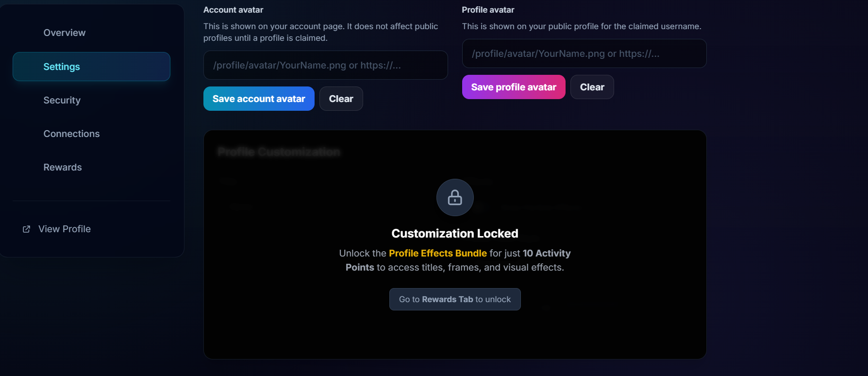Clear the account avatar field

(341, 99)
